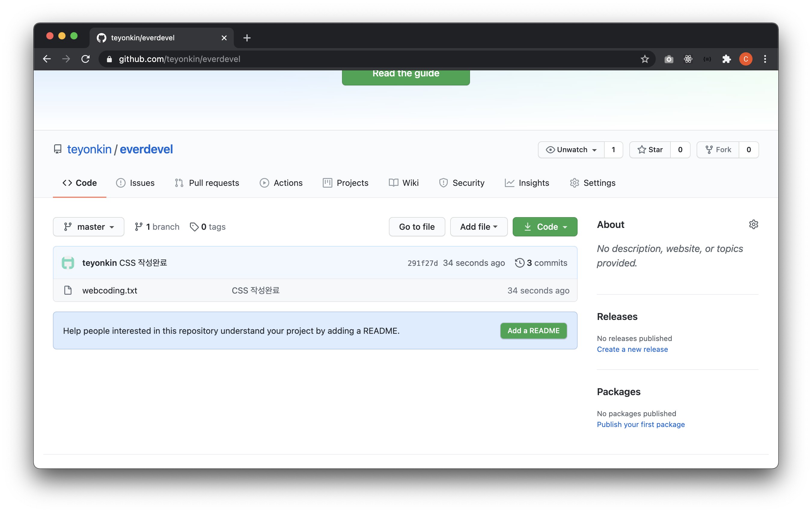Star the repository
This screenshot has height=513, width=812.
[x=650, y=149]
